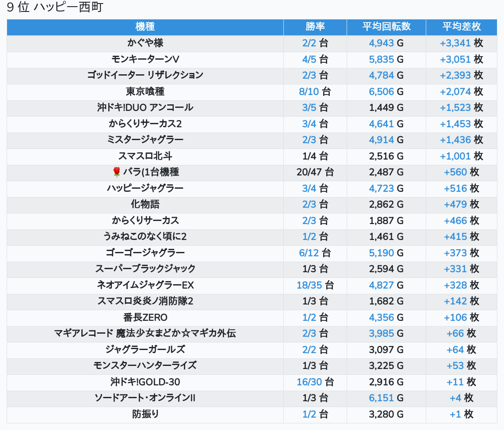504x430 pixels.
Task: Open the 4/5 win rate link
Action: tap(309, 59)
